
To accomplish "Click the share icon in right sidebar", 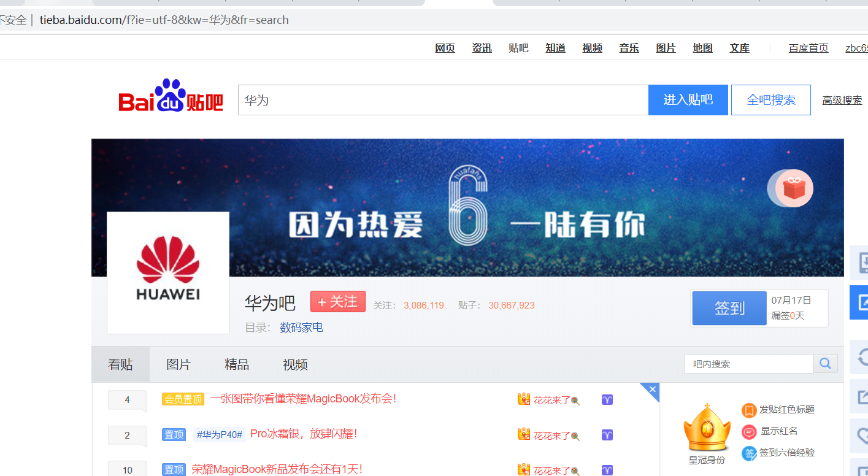I will tap(860, 397).
